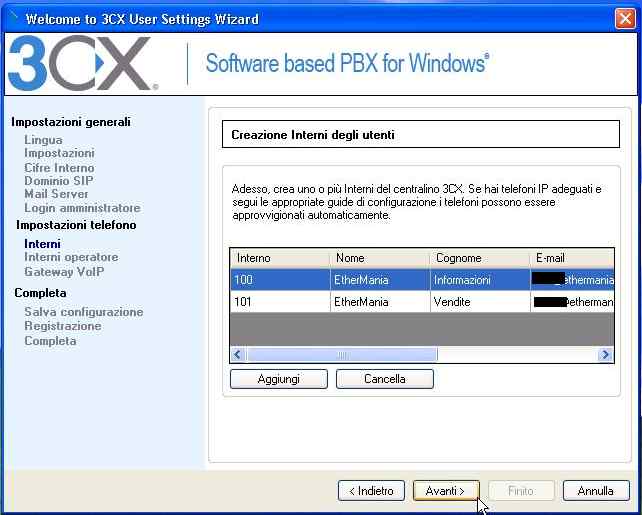Click the horizontal scrollbar thumb
Image resolution: width=642 pixels, height=515 pixels.
(342, 355)
